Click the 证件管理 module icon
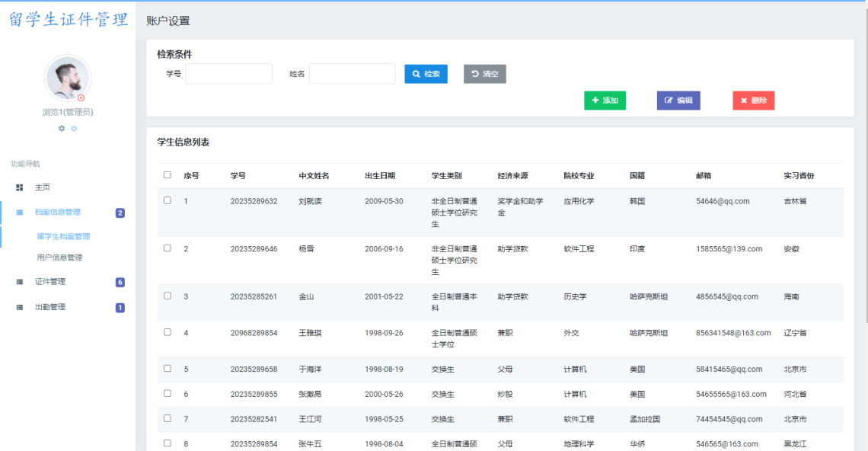Screen dimensions: 868x451 [x=18, y=282]
